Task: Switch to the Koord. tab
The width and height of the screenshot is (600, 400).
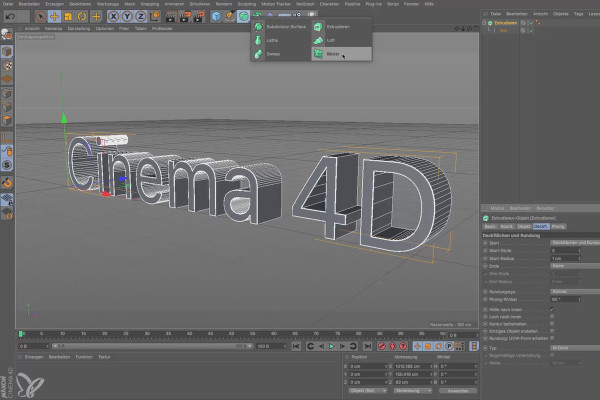Action: pyautogui.click(x=506, y=227)
